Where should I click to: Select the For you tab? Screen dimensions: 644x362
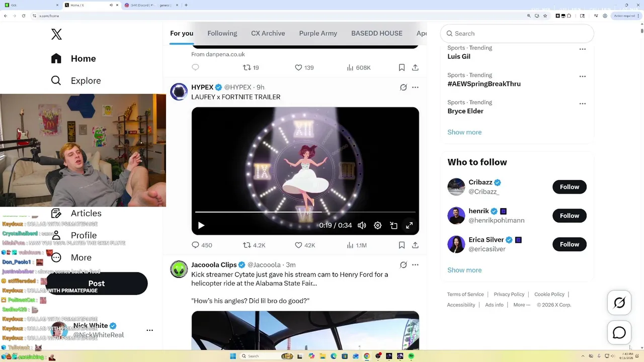182,33
